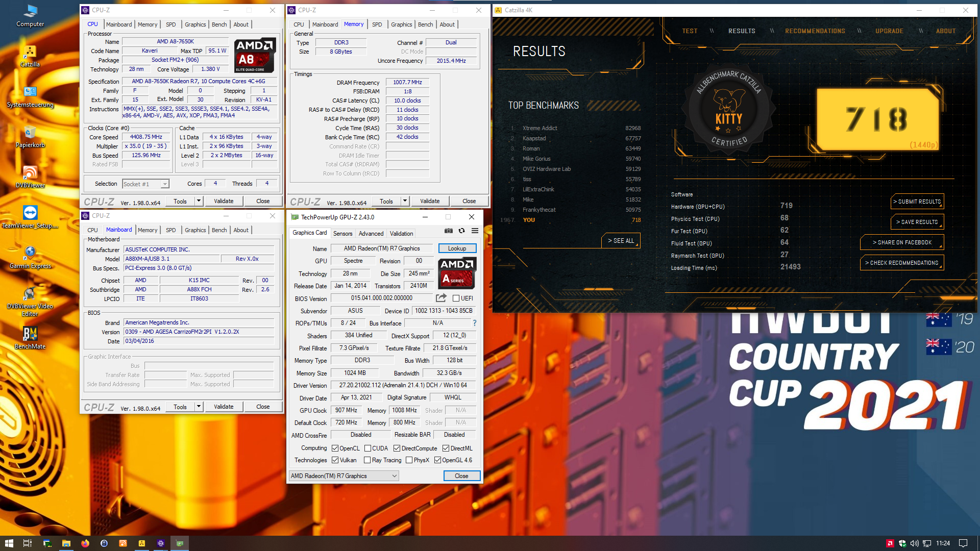Click SHARE ON FACEBOOK button

click(902, 242)
